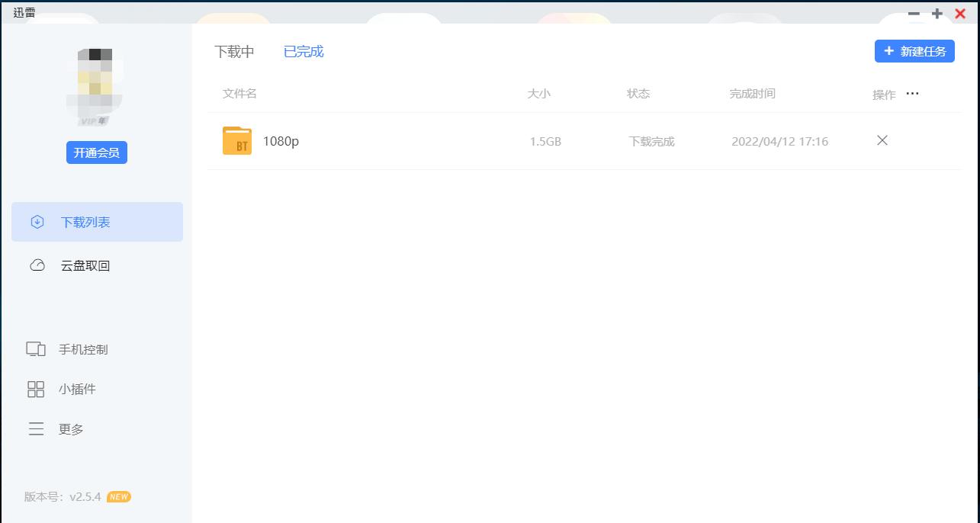Click the version number v2.5.4 link
The image size is (980, 523).
[85, 496]
